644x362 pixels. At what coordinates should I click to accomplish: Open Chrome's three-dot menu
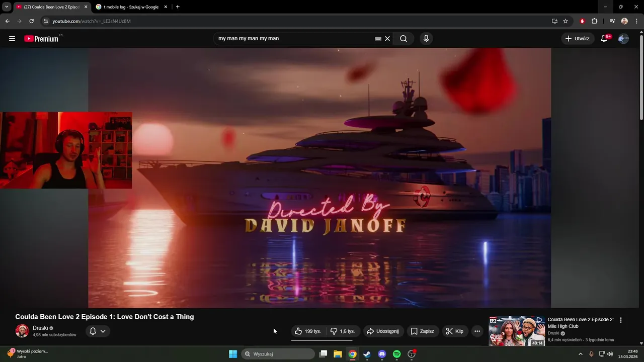click(x=636, y=21)
